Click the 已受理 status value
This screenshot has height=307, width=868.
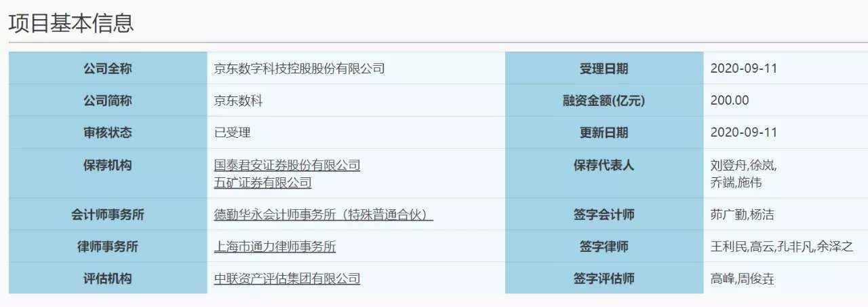point(232,132)
